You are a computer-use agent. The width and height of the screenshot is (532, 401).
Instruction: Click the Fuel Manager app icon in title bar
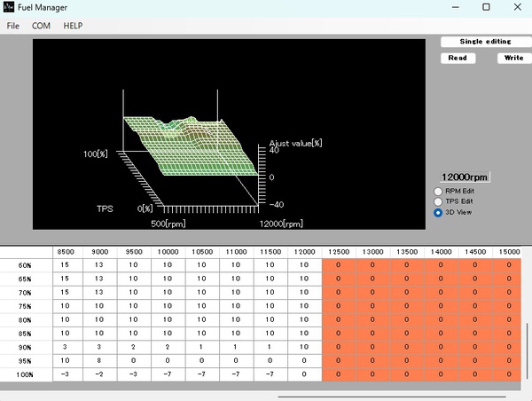click(x=9, y=7)
